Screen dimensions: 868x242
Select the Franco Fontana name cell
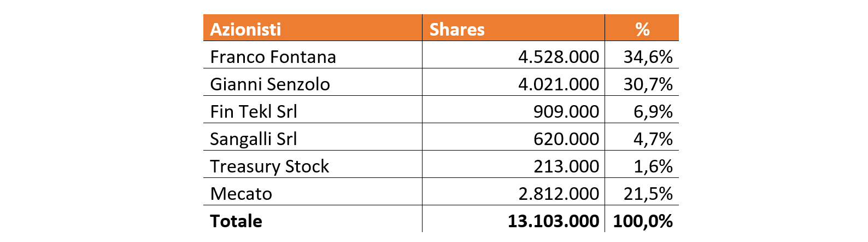[x=313, y=55]
